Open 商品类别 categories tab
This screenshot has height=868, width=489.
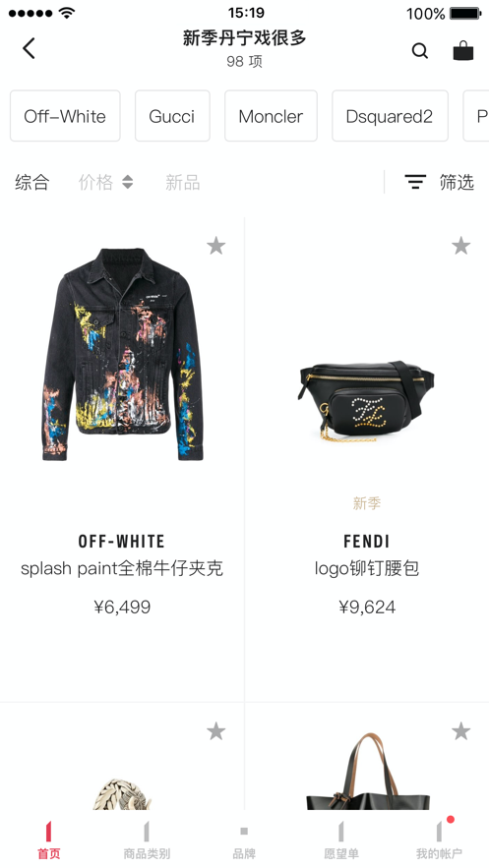pos(147,840)
